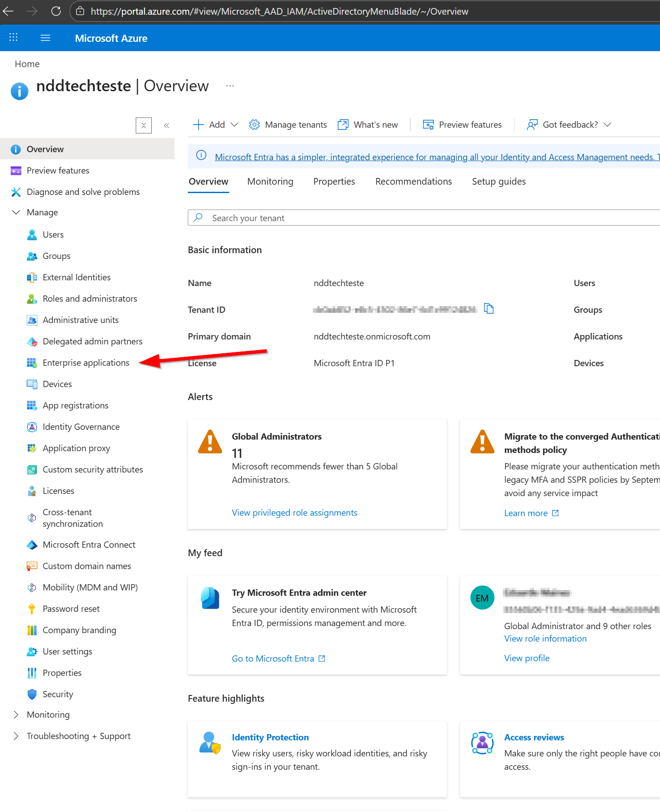
Task: Switch to the Properties tab
Action: 334,182
